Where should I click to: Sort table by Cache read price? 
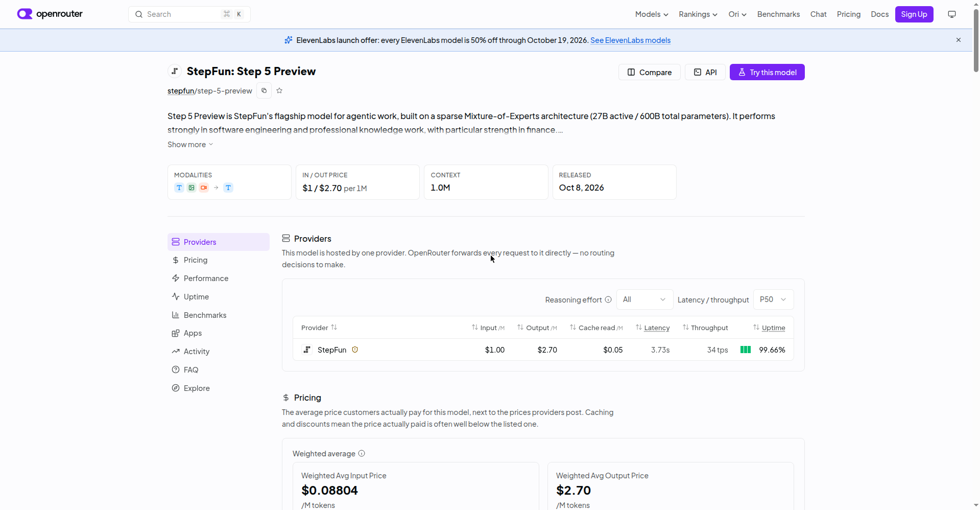[596, 328]
